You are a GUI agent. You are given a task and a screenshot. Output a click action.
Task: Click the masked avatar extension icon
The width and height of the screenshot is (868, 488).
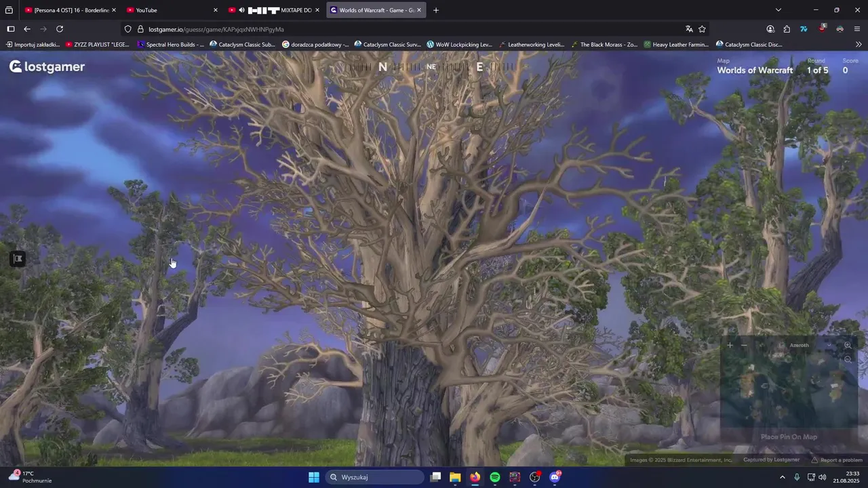coord(840,29)
